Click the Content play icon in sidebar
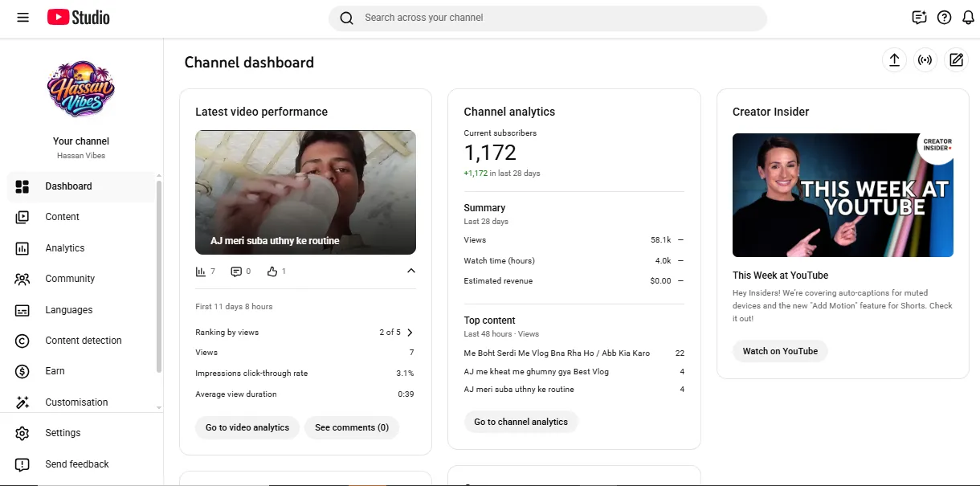980x486 pixels. [22, 217]
